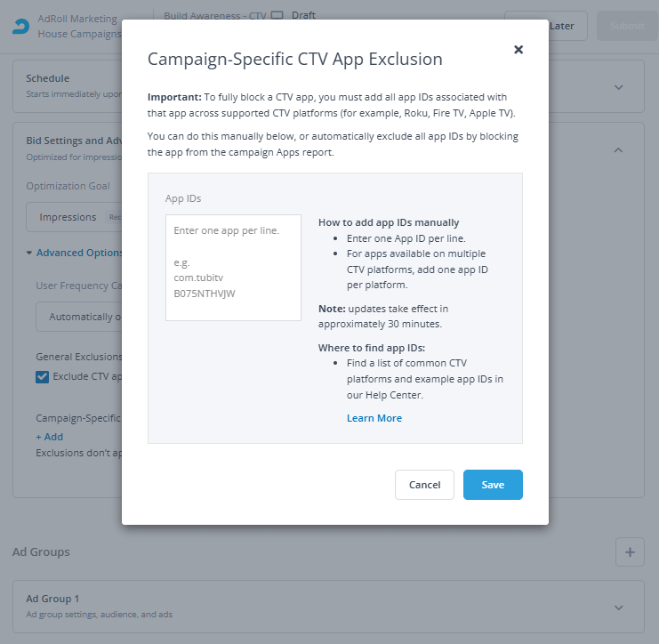The width and height of the screenshot is (659, 644).
Task: Click the CTV screen icon next to campaign name
Action: click(277, 15)
